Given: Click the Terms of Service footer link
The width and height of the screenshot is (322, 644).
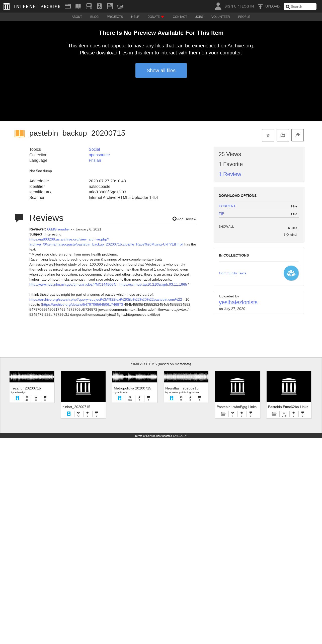Looking at the screenshot, I should point(161,436).
